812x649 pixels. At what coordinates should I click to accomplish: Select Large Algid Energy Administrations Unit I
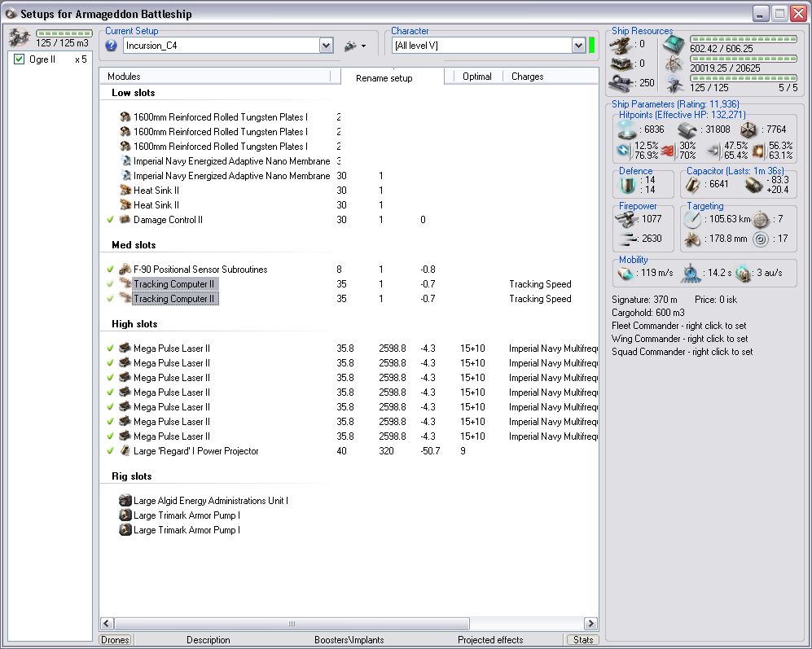click(x=210, y=500)
